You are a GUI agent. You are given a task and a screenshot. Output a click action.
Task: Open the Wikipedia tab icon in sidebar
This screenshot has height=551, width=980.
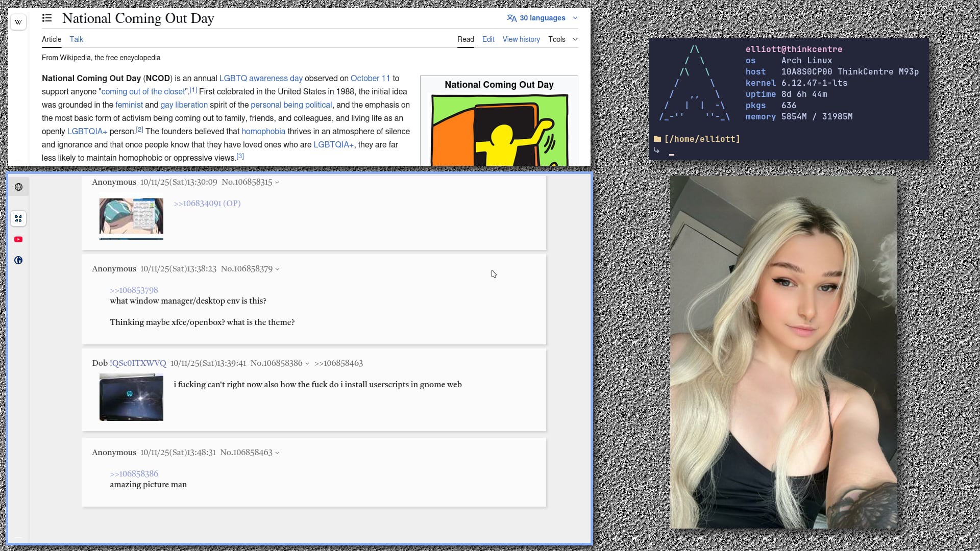tap(18, 22)
